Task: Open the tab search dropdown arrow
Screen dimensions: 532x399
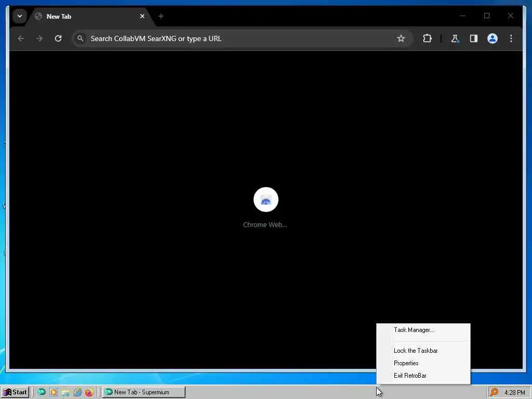Action: point(20,16)
